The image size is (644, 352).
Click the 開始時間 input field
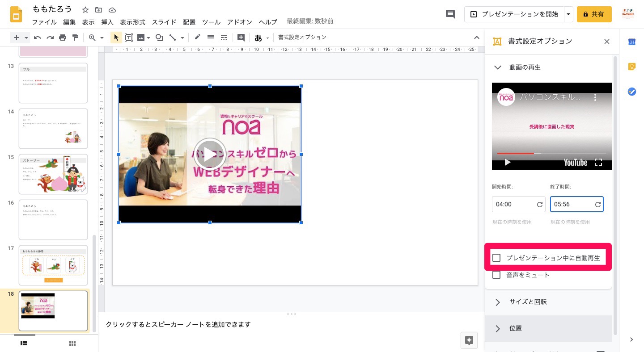tap(519, 205)
